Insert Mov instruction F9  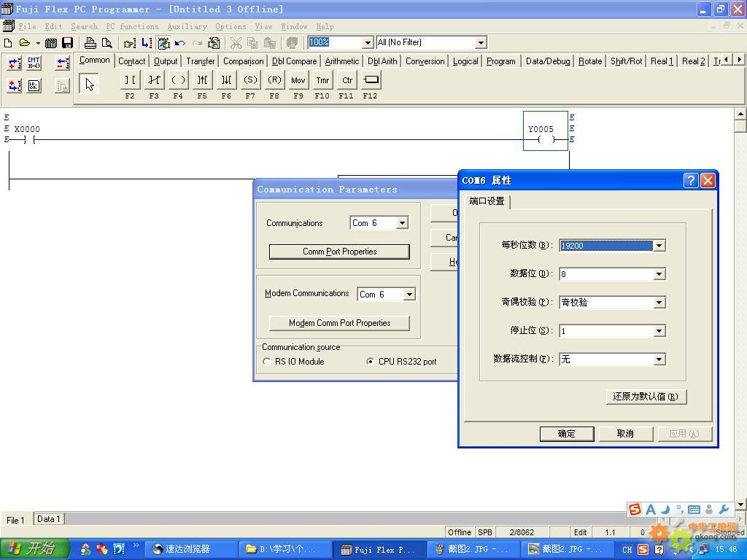(298, 80)
